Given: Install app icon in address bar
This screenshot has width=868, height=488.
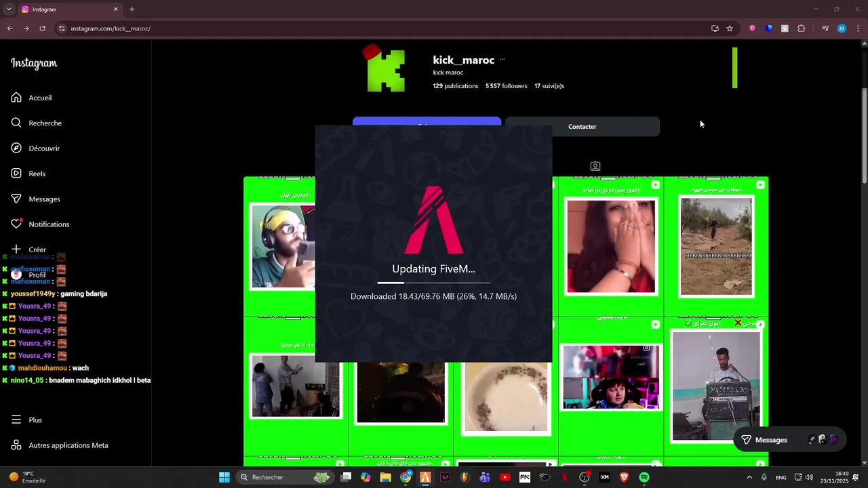Looking at the screenshot, I should [715, 28].
